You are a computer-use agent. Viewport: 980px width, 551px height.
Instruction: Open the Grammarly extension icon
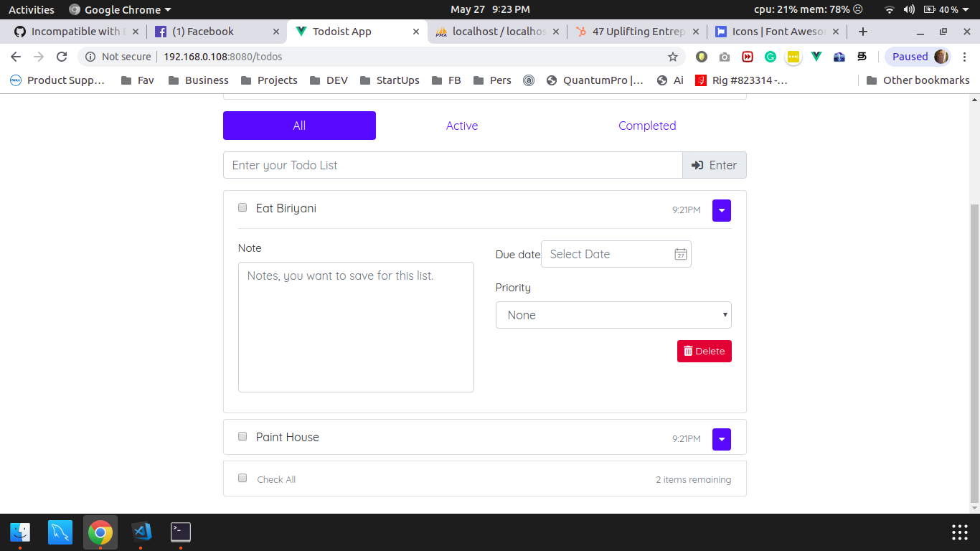click(771, 57)
